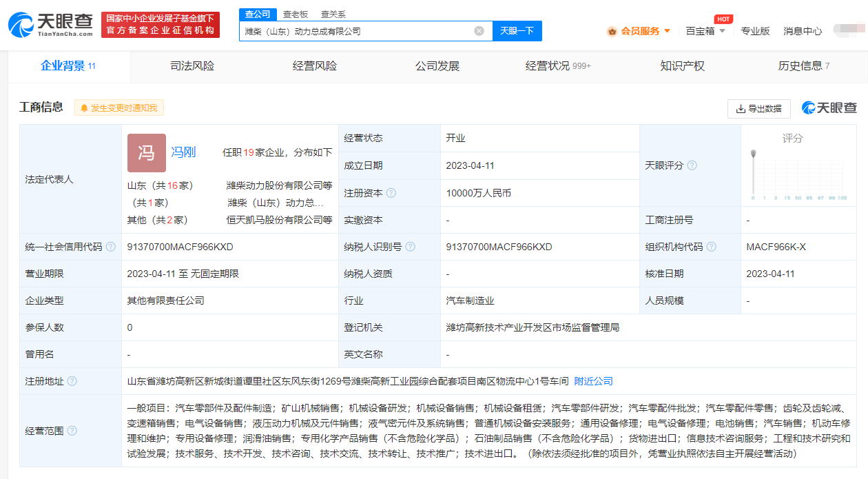Viewport: 868px width, 479px height.
Task: Open the 经营状况 tab
Action: pos(559,66)
